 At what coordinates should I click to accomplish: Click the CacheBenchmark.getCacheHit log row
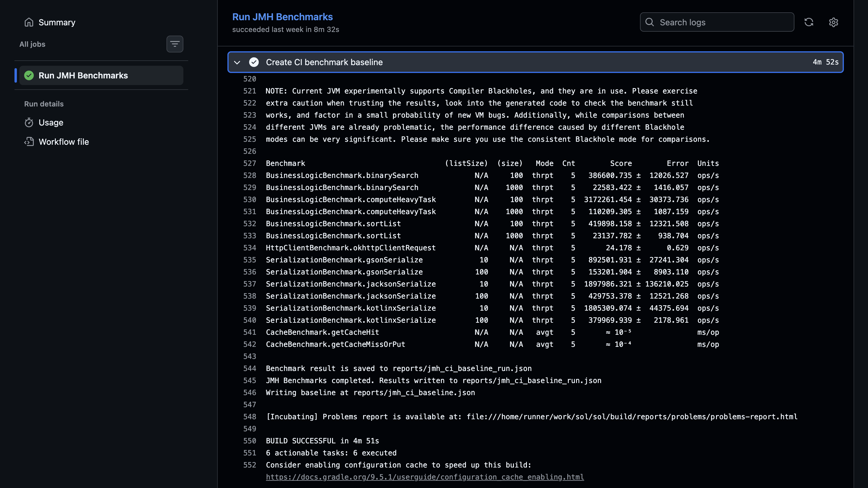492,332
